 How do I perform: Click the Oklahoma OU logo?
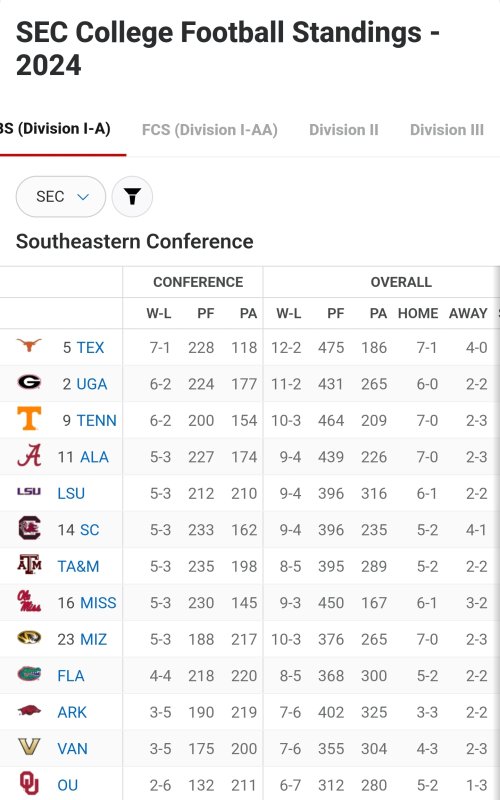29,783
